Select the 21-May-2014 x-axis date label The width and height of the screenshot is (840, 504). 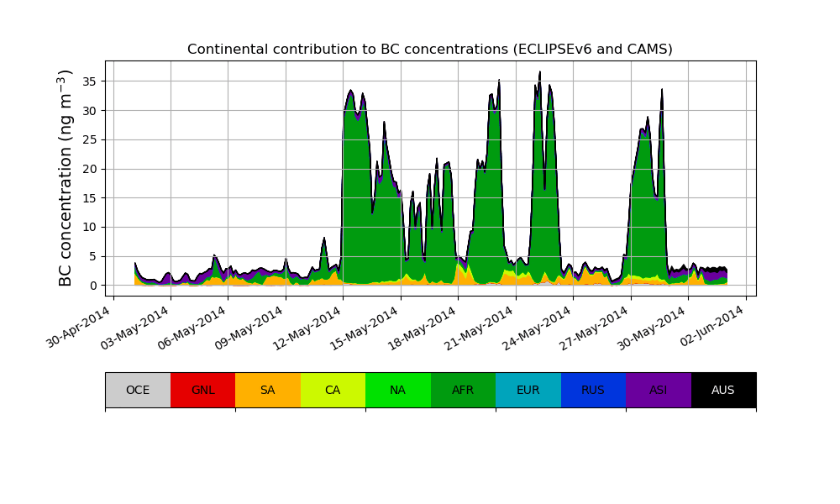point(480,327)
